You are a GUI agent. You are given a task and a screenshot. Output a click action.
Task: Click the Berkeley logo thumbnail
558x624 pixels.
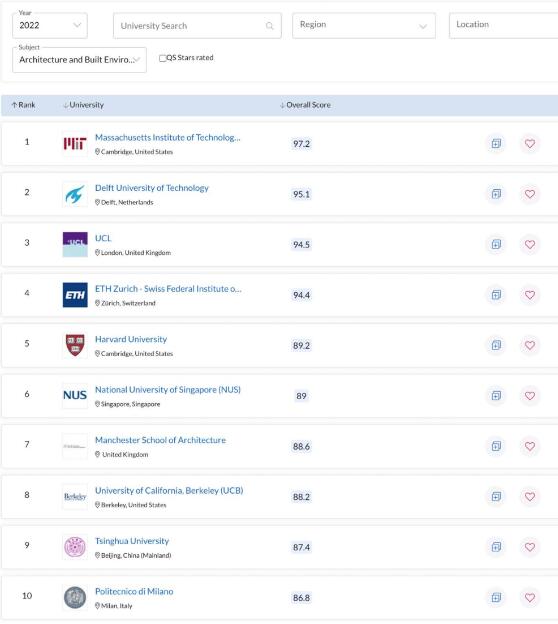[x=75, y=497]
